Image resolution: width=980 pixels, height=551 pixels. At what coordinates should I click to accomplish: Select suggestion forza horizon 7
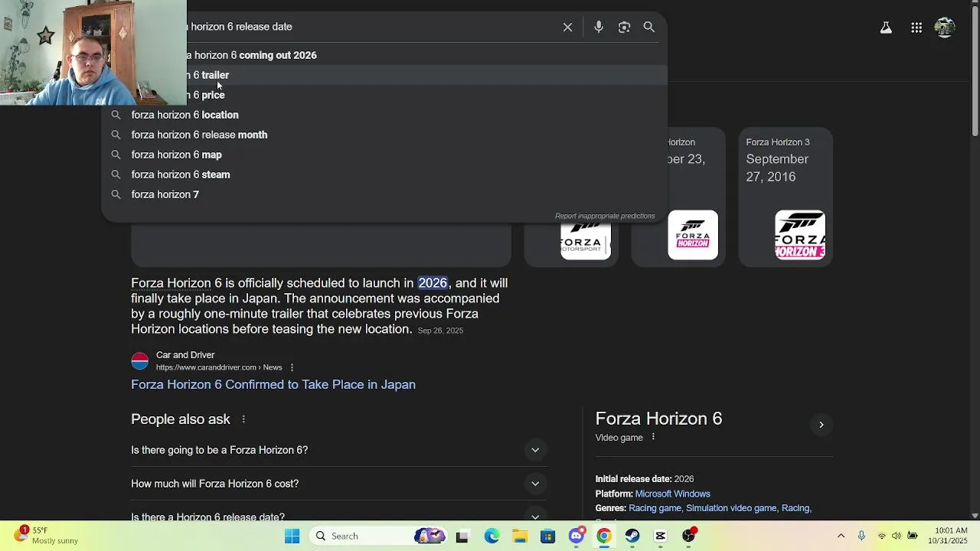(x=384, y=194)
